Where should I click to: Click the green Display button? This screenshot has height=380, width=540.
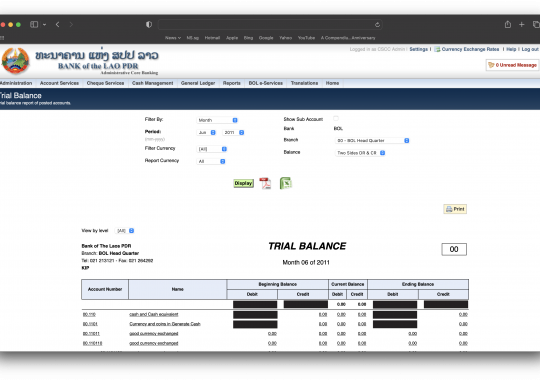(x=243, y=183)
